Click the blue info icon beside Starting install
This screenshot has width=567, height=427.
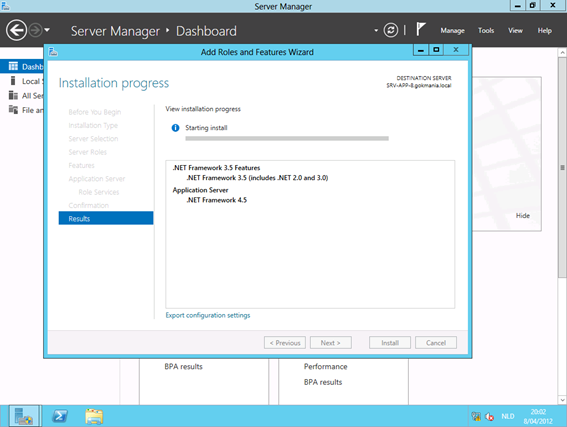(x=175, y=128)
